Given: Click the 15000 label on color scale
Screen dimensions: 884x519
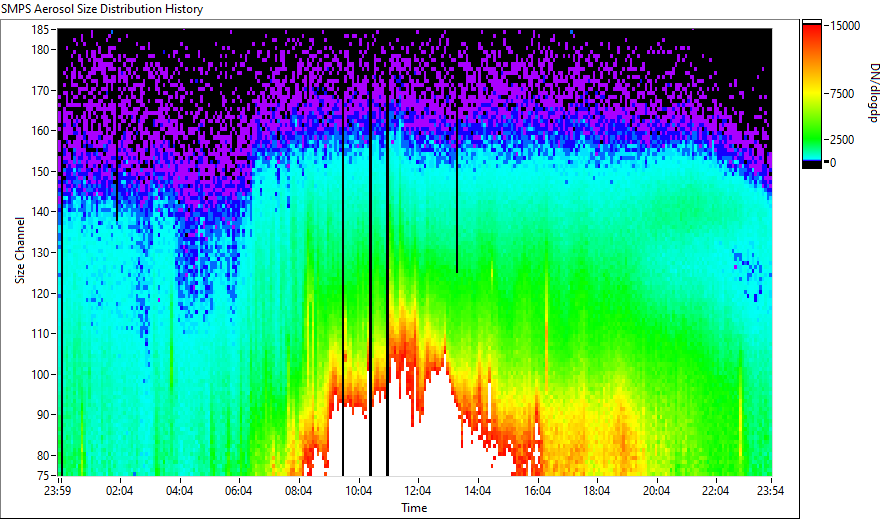Looking at the screenshot, I should (845, 26).
